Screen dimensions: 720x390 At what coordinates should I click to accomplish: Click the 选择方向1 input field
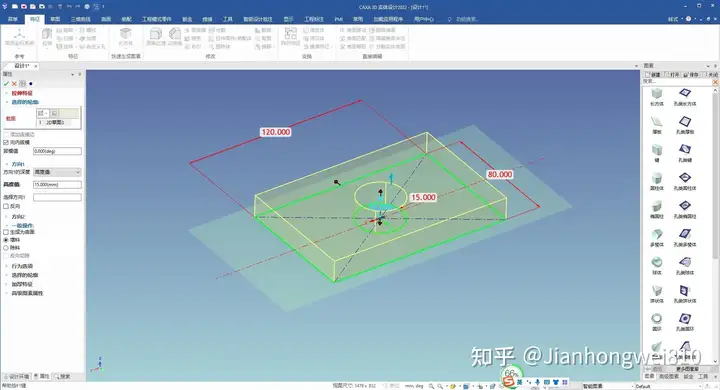click(57, 197)
